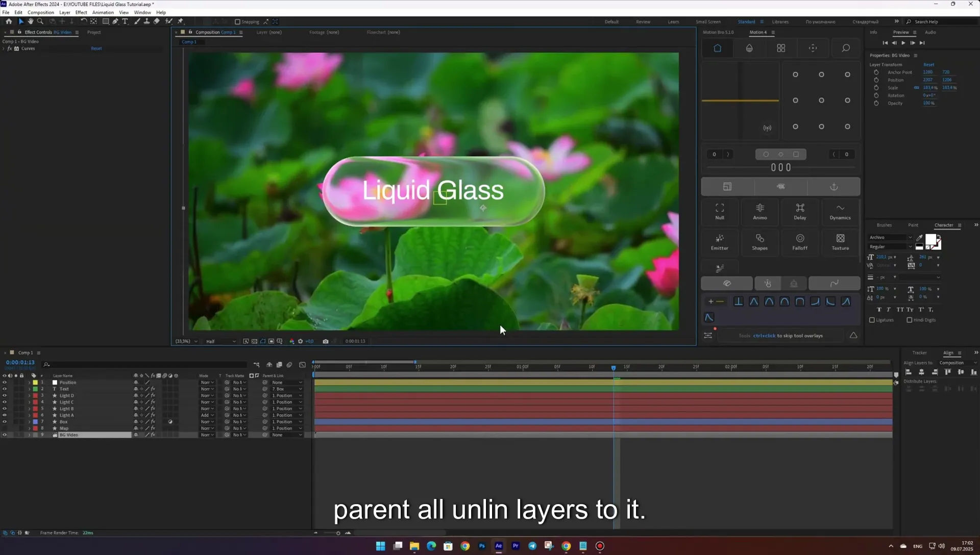Take snapshot with camera icon in viewer
This screenshot has height=555, width=980.
coord(326,341)
